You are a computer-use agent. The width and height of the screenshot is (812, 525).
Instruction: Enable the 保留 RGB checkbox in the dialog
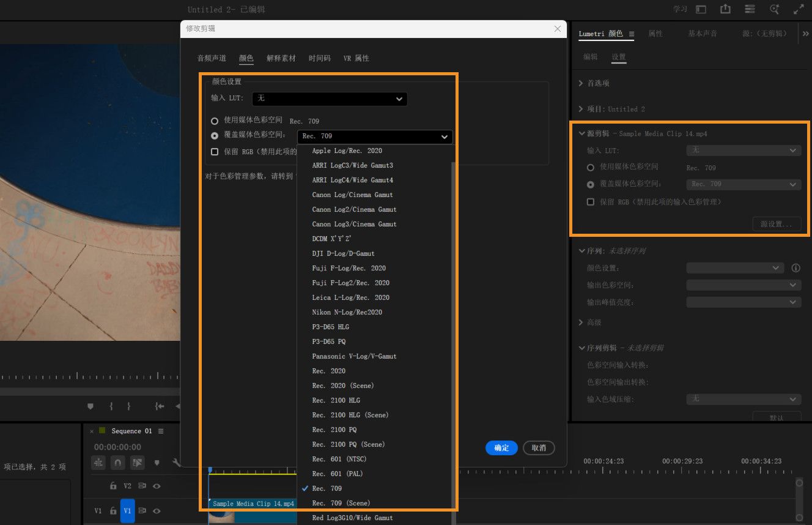pos(215,151)
